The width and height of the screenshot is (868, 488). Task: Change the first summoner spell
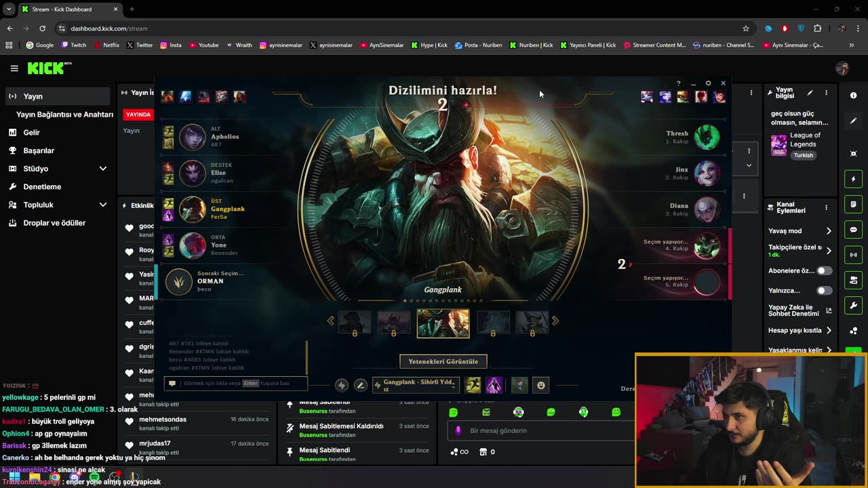473,385
